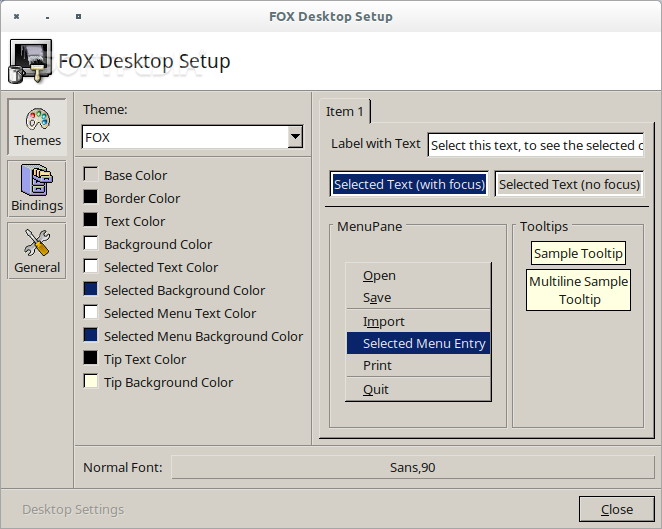Expand the Theme dropdown arrow
Image resolution: width=662 pixels, height=529 pixels.
pyautogui.click(x=296, y=137)
